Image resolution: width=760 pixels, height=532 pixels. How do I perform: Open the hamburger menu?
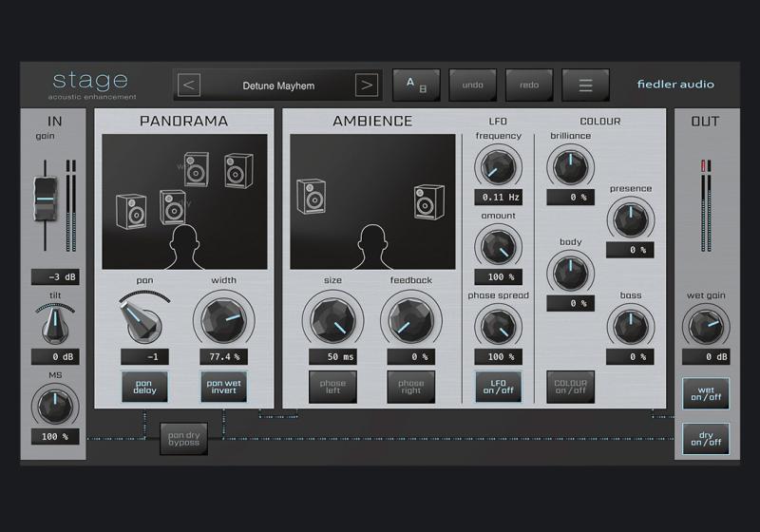click(x=585, y=85)
